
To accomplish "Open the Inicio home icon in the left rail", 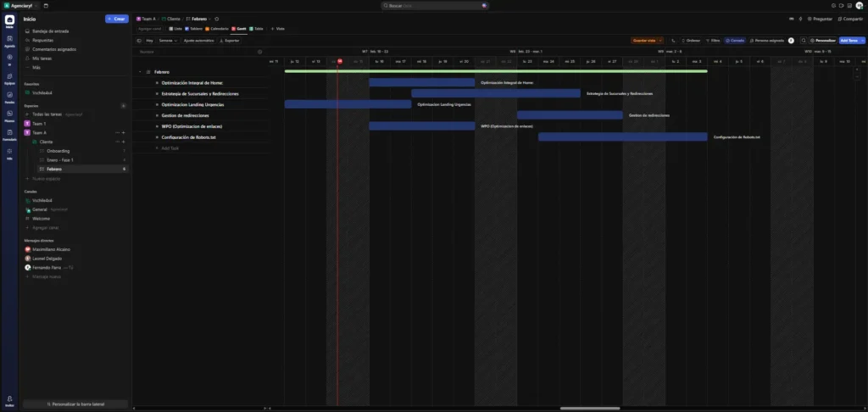I will (9, 20).
